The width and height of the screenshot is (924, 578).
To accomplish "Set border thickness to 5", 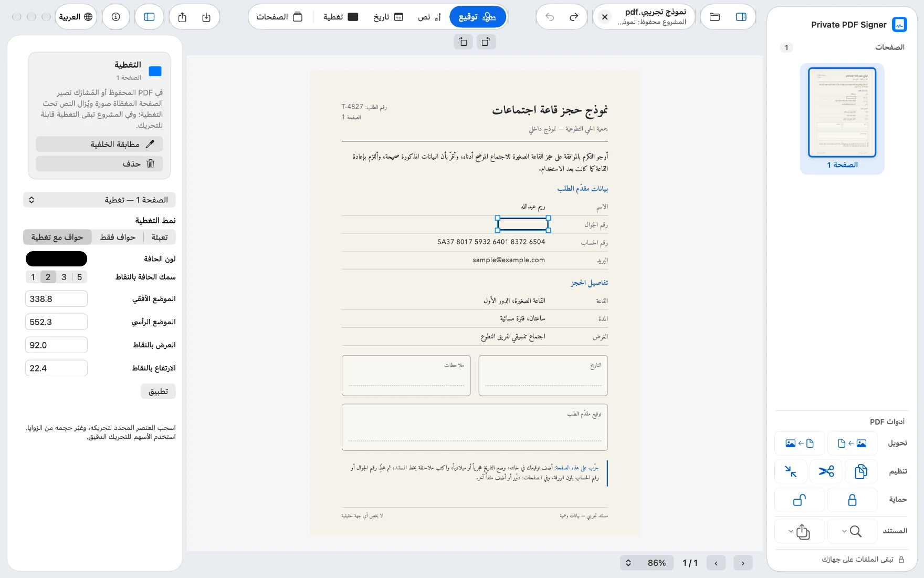I will (x=80, y=277).
